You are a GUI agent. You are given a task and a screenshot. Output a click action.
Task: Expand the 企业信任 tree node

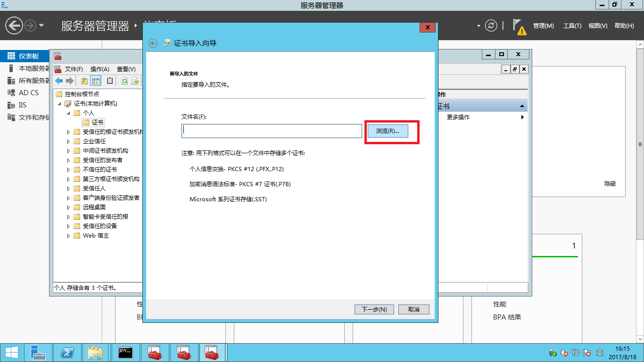69,141
